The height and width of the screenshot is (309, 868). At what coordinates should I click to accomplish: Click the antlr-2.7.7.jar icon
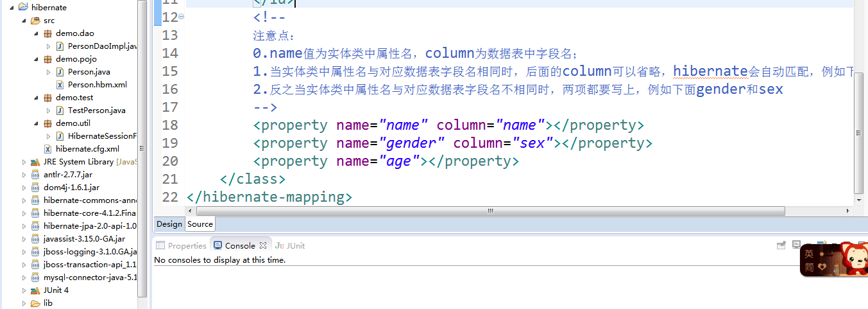pyautogui.click(x=35, y=175)
